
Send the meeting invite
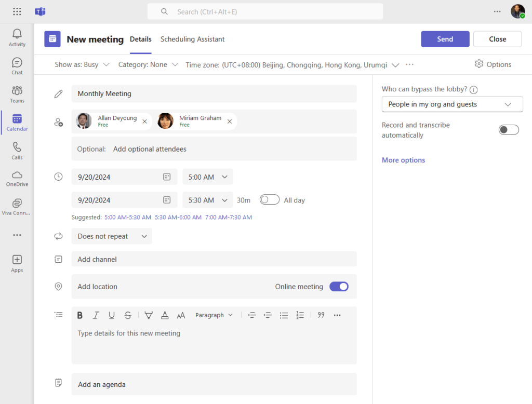445,39
